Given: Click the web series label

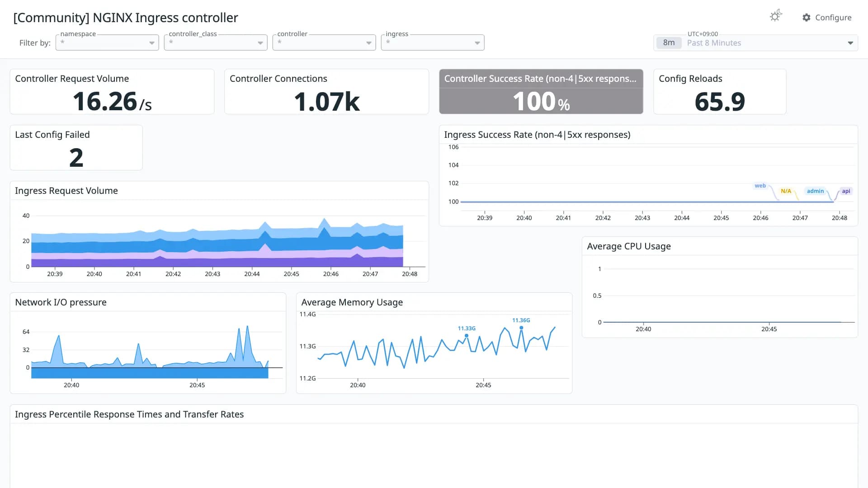Looking at the screenshot, I should pos(760,186).
